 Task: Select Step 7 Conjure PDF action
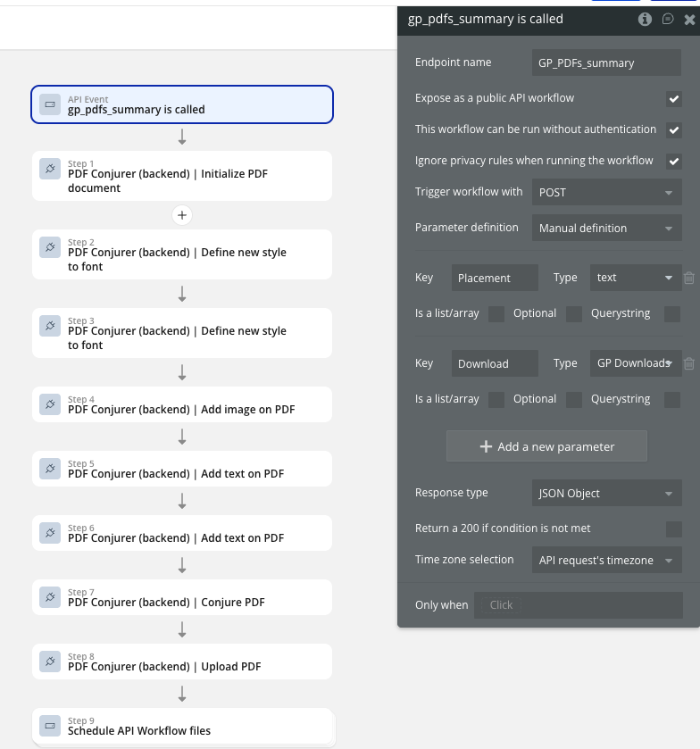pyautogui.click(x=182, y=597)
